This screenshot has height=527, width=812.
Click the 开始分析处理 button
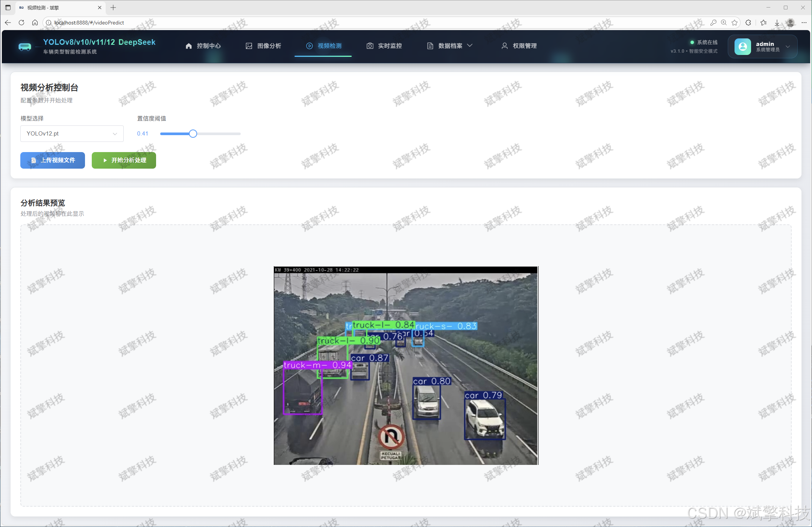124,160
